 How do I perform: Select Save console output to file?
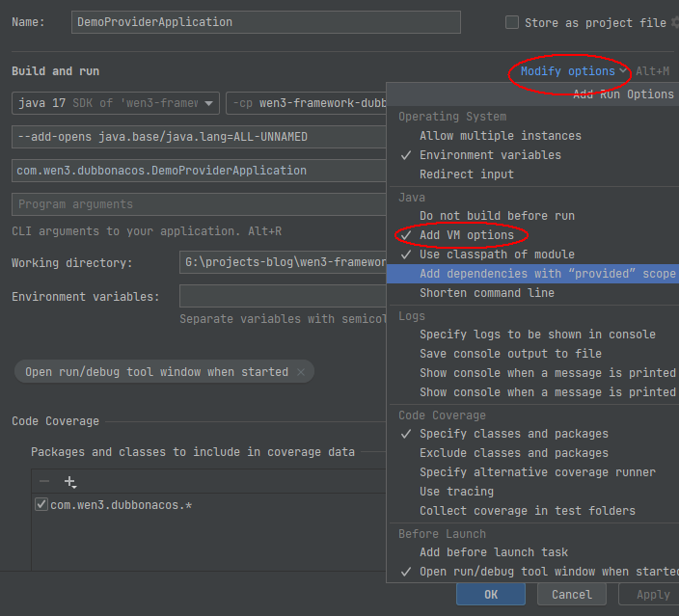point(532,354)
